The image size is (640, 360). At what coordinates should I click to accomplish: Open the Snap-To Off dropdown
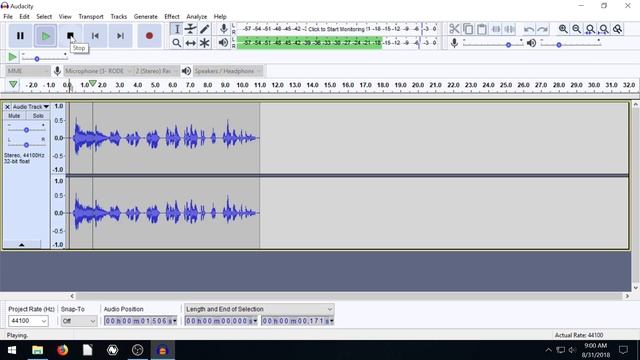79,321
